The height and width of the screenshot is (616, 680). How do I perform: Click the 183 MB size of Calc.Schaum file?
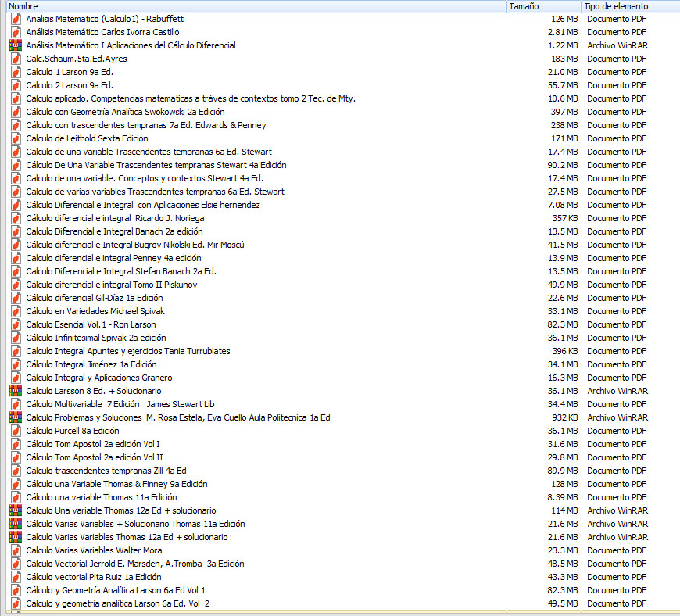click(564, 59)
